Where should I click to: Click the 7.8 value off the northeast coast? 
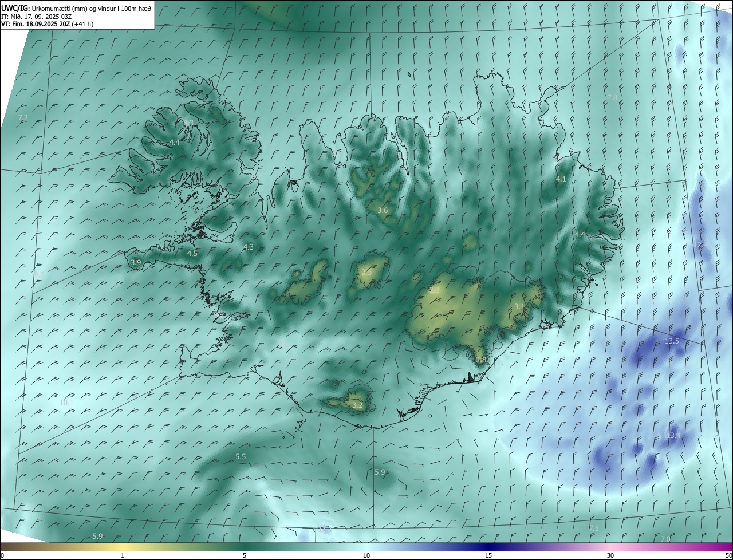pos(612,97)
